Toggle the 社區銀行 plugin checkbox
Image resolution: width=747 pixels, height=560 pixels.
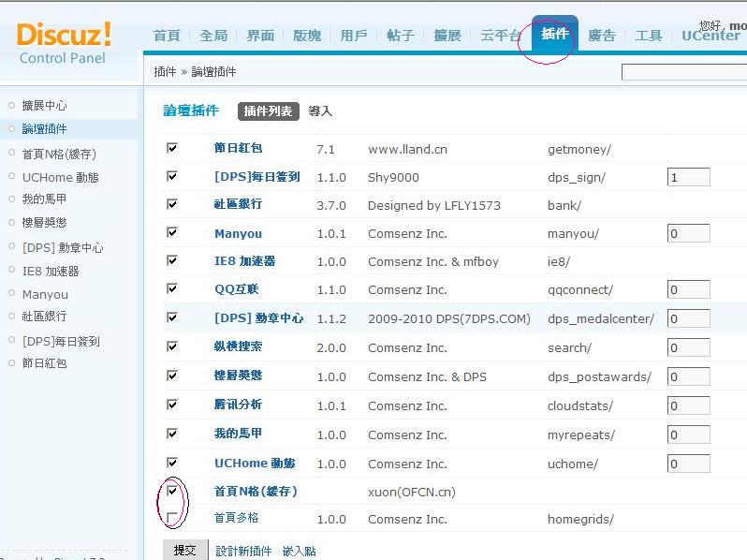172,204
